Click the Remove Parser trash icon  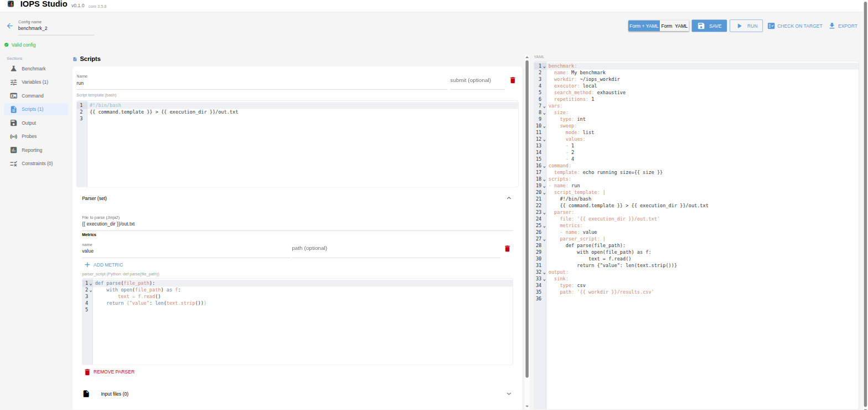click(x=87, y=372)
